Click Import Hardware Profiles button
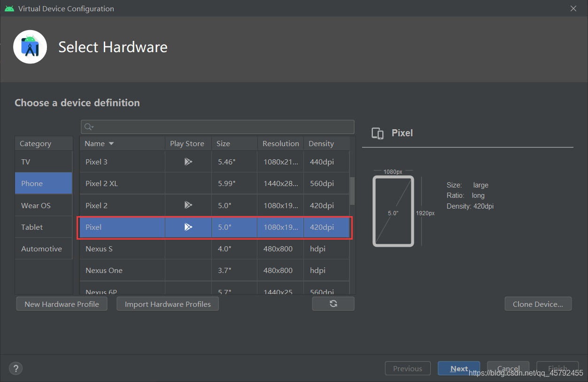Image resolution: width=588 pixels, height=382 pixels. pyautogui.click(x=168, y=304)
